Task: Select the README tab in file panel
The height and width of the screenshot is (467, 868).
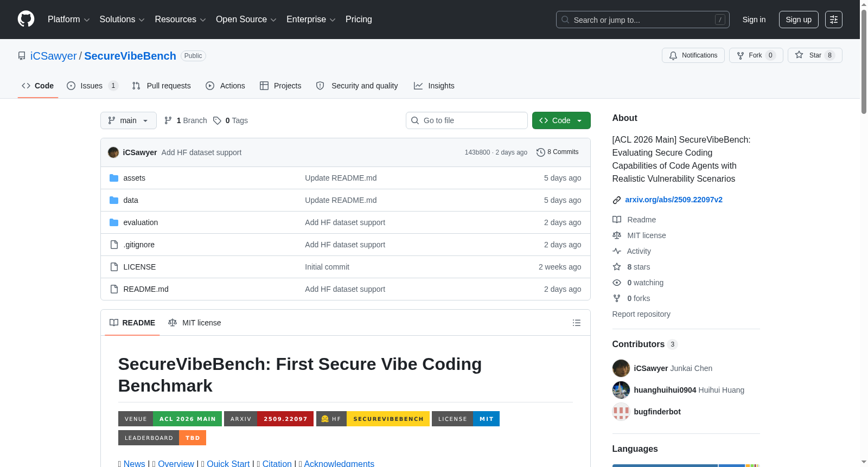Action: (x=132, y=323)
